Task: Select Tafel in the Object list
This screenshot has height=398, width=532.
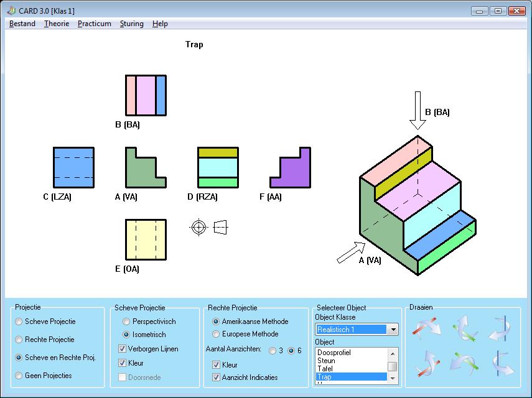Action: pyautogui.click(x=325, y=369)
